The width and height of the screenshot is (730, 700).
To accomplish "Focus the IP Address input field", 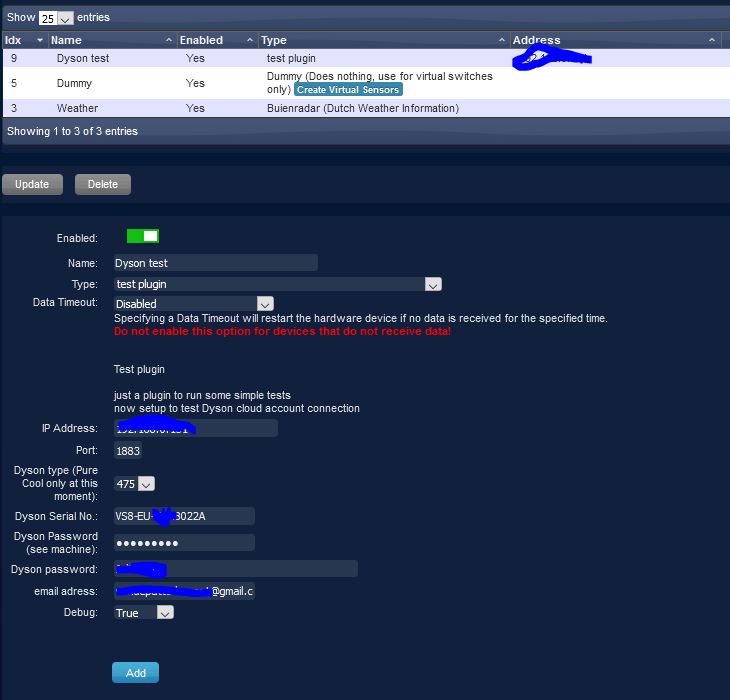I will 196,428.
